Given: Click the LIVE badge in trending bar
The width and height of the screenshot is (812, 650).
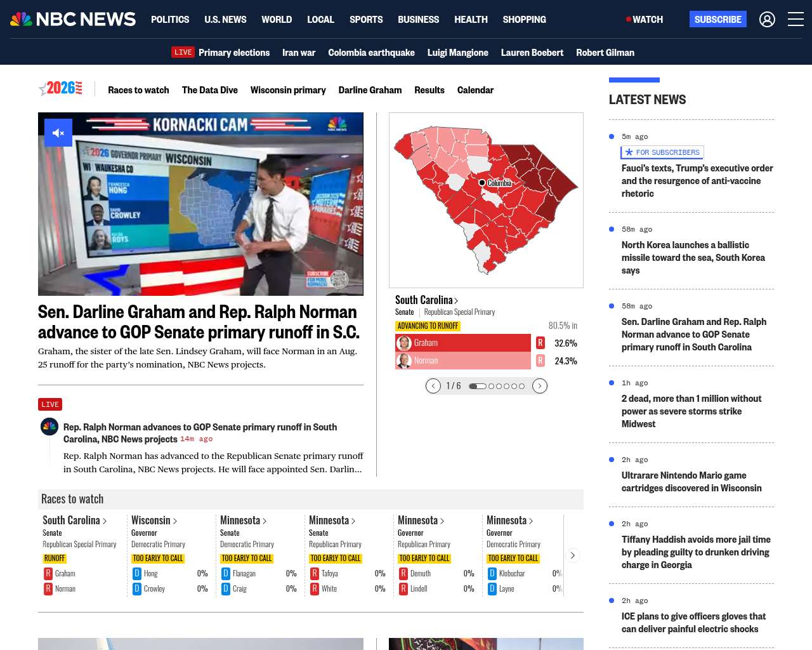Looking at the screenshot, I should pos(183,52).
